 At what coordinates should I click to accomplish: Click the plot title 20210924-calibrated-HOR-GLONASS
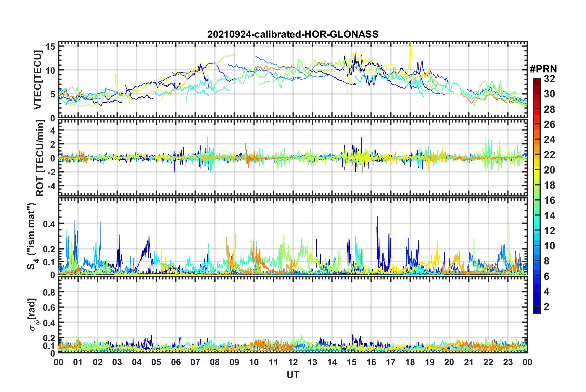pos(293,34)
